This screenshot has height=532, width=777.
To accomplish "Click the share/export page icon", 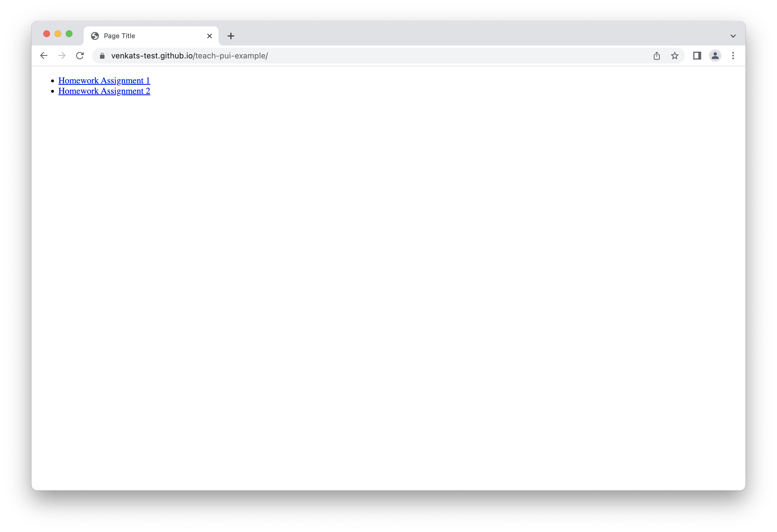I will [656, 56].
